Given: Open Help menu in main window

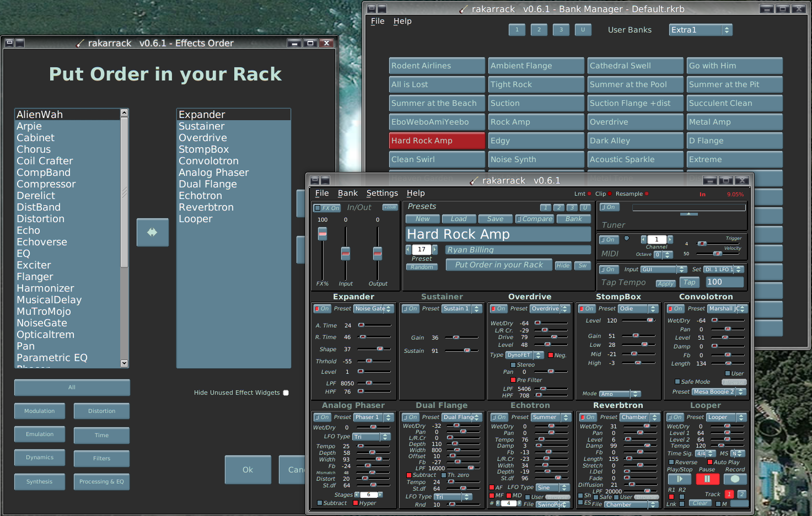Looking at the screenshot, I should (x=416, y=193).
